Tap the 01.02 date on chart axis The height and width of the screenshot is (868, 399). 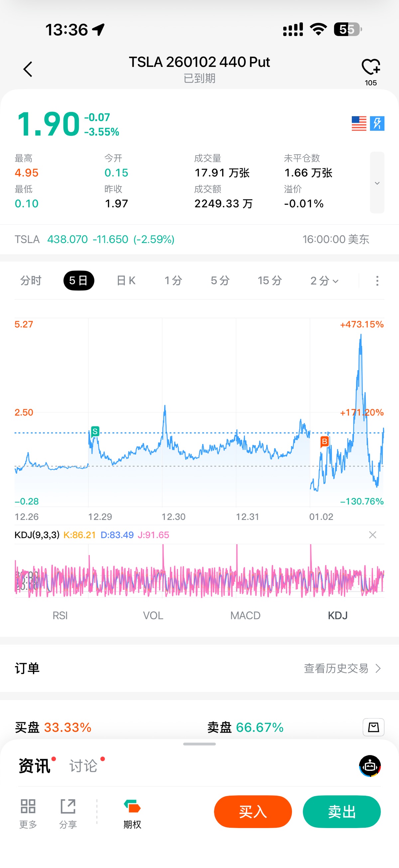321,517
